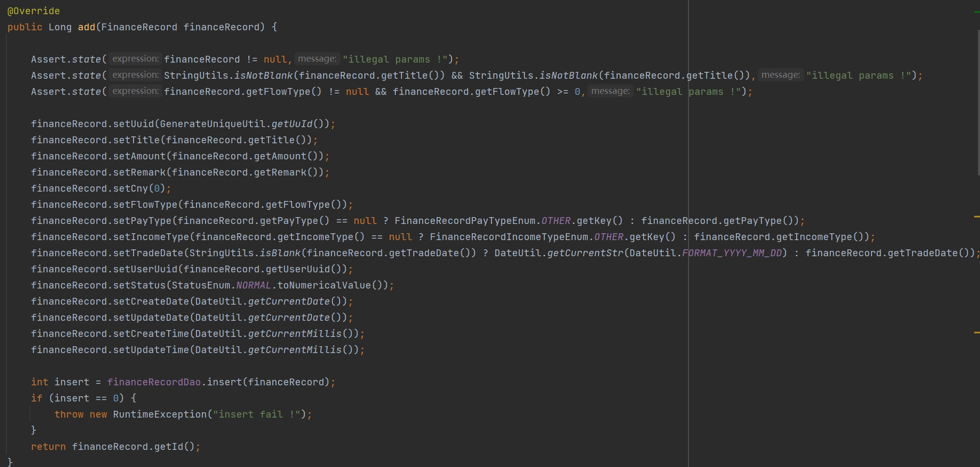Screen dimensions: 980x467
Task: Click the 'int' keyword before insert
Action: coord(40,382)
